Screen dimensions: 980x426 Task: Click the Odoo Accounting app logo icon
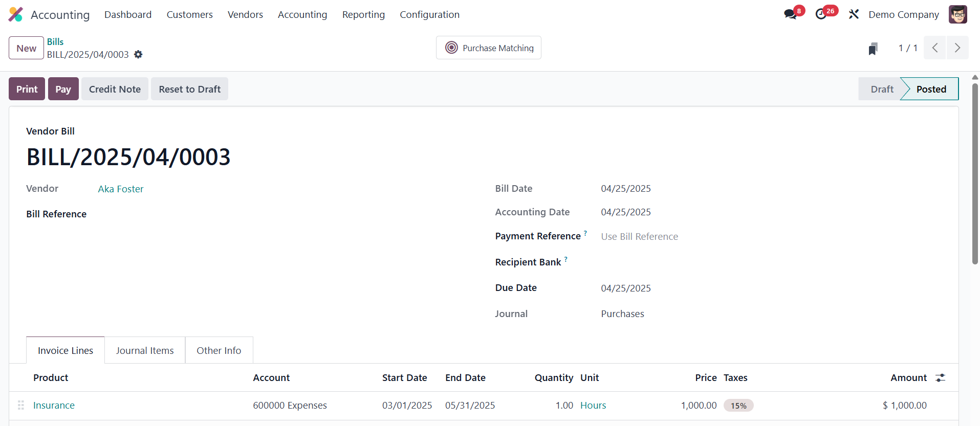pyautogui.click(x=16, y=14)
